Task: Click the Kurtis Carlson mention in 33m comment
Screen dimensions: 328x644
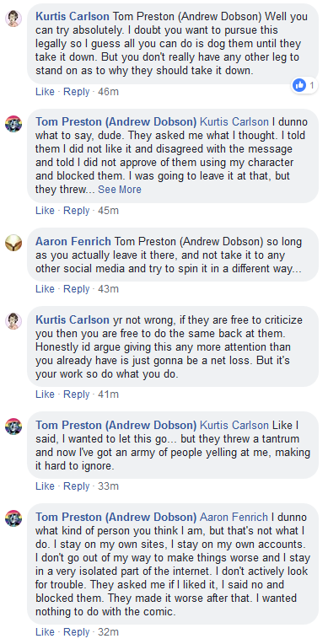Action: [234, 425]
